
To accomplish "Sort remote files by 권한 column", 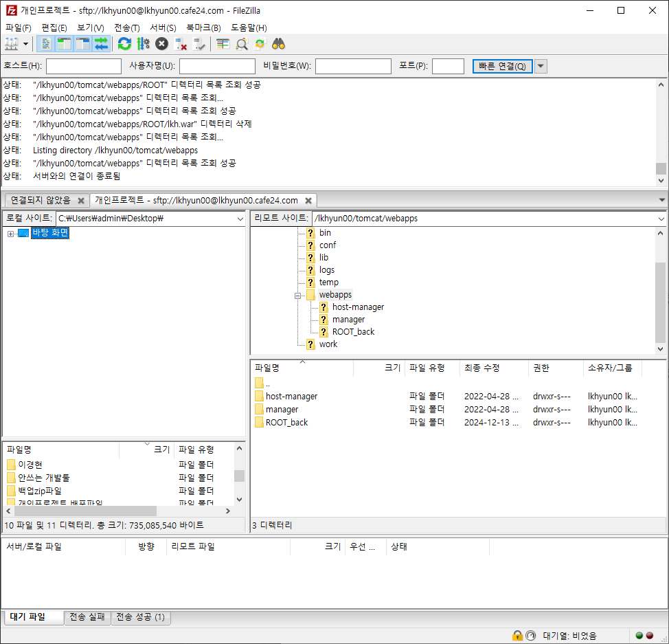I will tap(556, 368).
